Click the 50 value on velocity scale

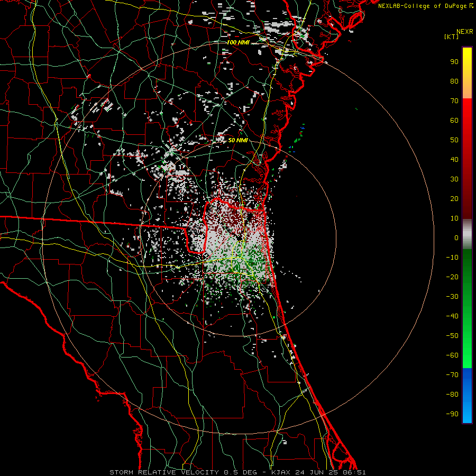[x=454, y=140]
